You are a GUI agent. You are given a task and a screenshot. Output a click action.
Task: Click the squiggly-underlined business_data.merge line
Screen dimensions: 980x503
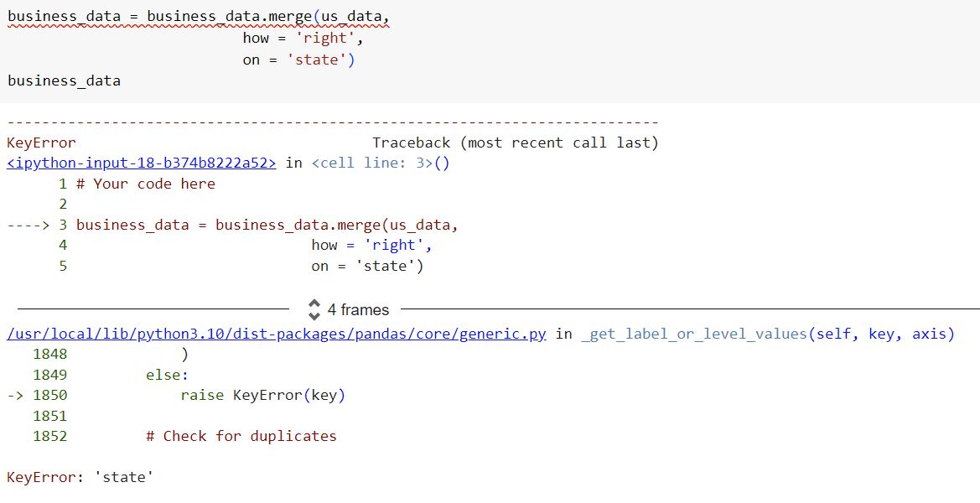[x=198, y=15]
